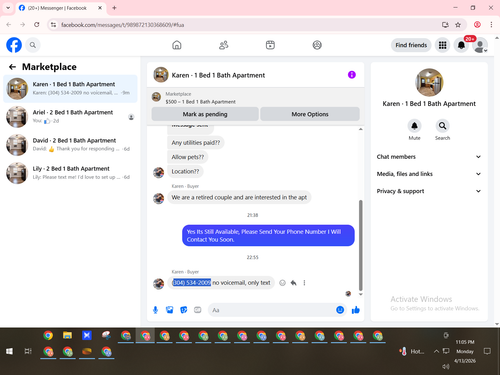Open File Explorer from the taskbar
500x375 pixels.
coord(67,335)
